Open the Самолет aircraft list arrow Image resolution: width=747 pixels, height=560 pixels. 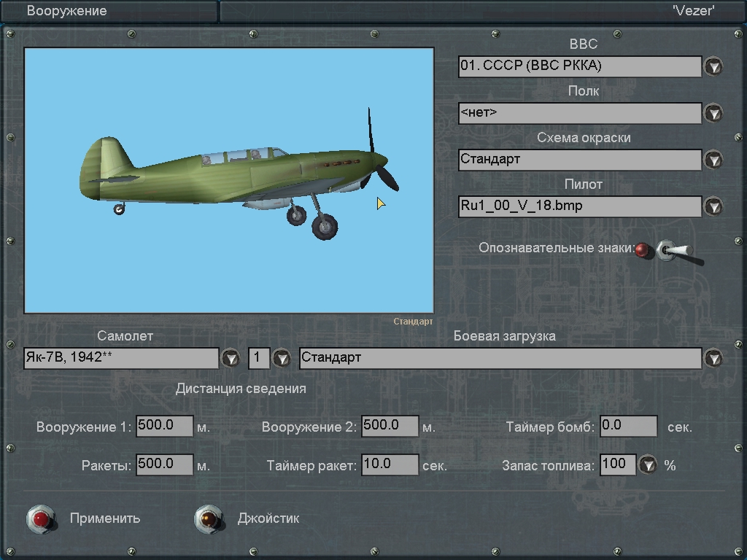(x=231, y=358)
